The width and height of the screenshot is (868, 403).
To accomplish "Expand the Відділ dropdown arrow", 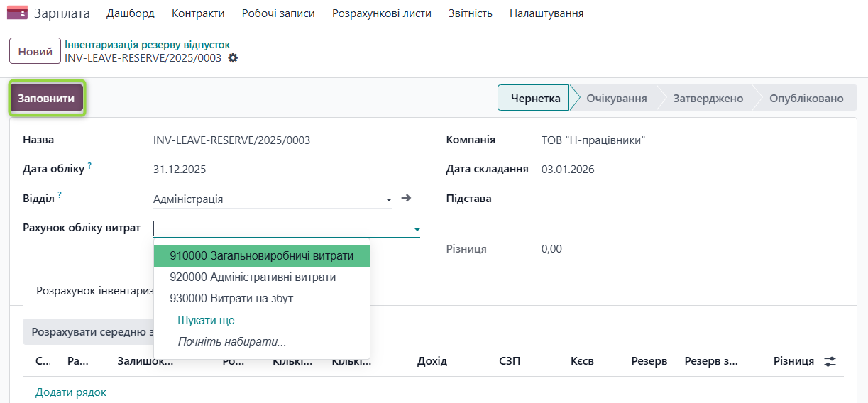I will [x=388, y=200].
